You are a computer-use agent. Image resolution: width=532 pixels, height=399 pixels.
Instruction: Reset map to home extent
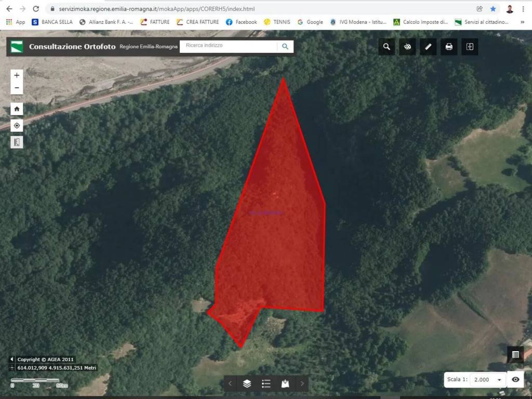17,109
